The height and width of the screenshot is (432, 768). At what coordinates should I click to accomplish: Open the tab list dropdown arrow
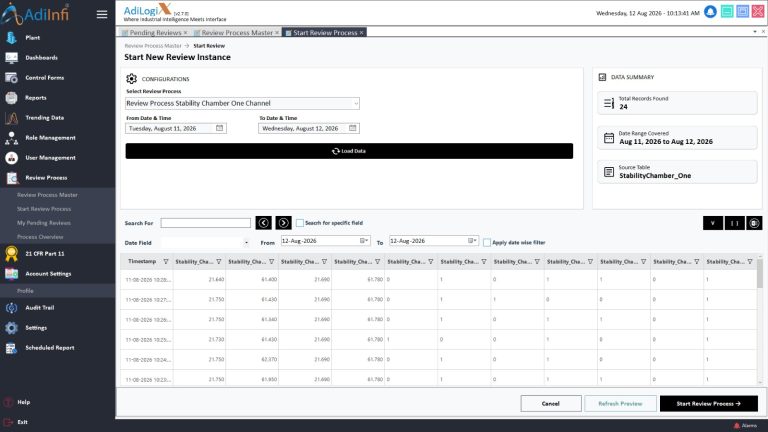pos(755,32)
